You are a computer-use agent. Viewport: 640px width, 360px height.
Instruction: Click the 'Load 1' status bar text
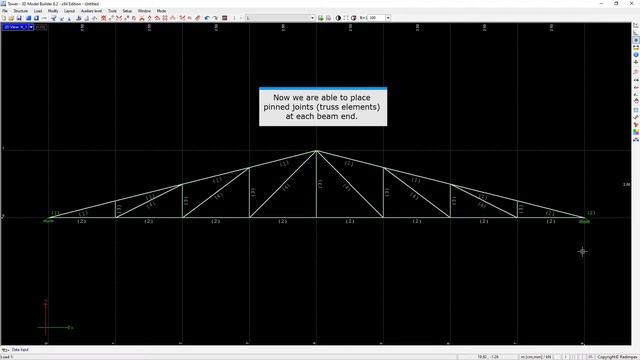tap(7, 357)
